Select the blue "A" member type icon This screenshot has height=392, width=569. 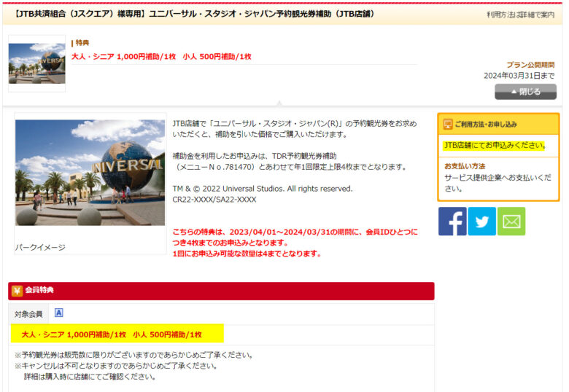(59, 313)
